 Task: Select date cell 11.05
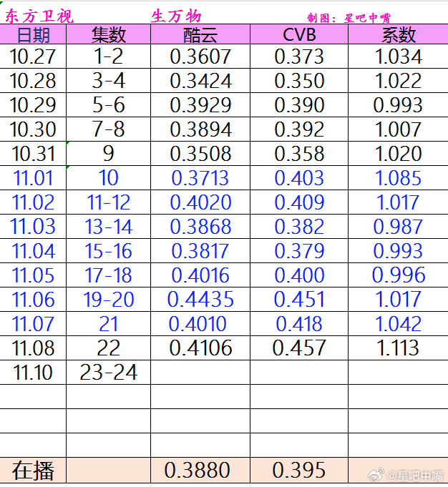click(x=33, y=275)
